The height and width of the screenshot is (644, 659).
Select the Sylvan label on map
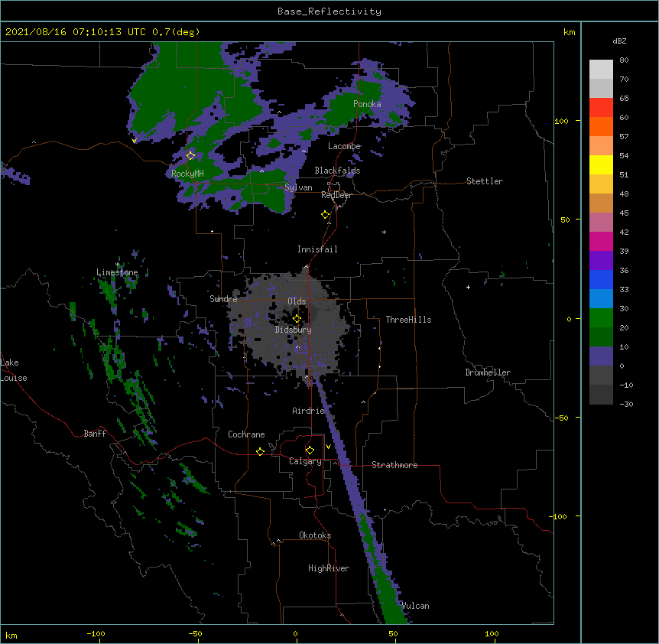coord(298,187)
